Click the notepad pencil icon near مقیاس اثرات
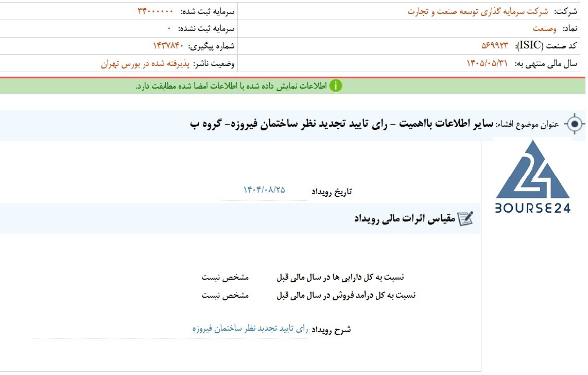The height and width of the screenshot is (375, 588). pos(465,218)
